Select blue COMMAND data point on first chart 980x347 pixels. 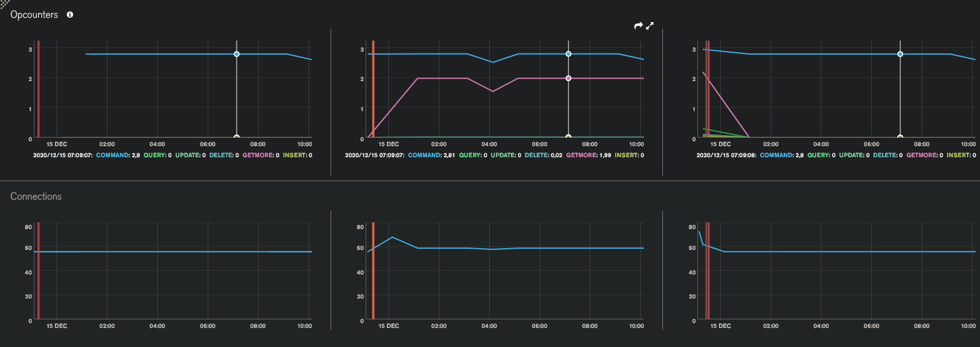237,54
